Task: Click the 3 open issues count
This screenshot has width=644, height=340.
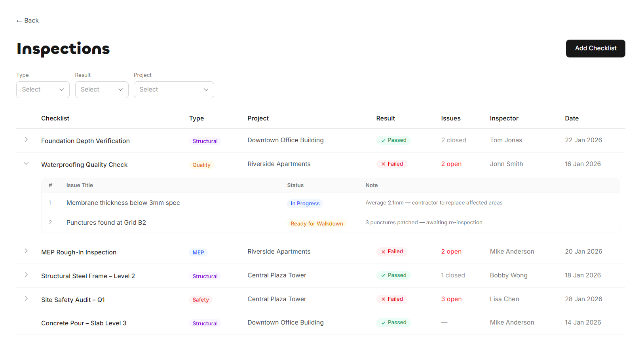Action: click(451, 299)
